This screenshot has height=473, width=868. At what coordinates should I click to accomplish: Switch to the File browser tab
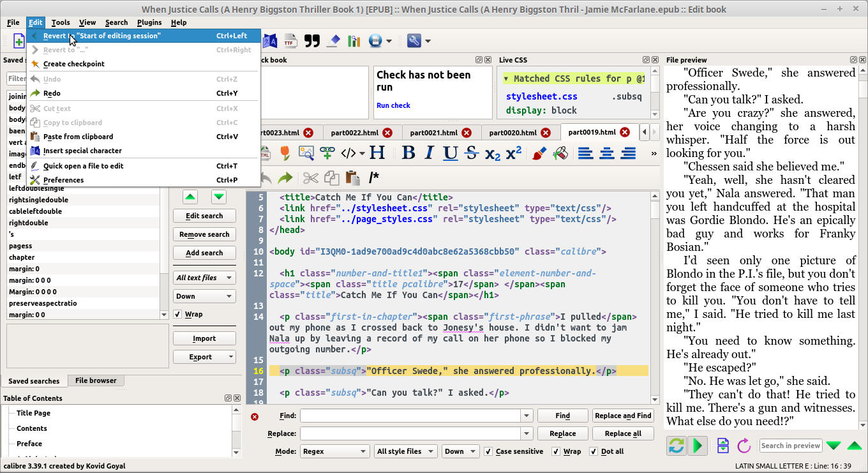pyautogui.click(x=96, y=380)
